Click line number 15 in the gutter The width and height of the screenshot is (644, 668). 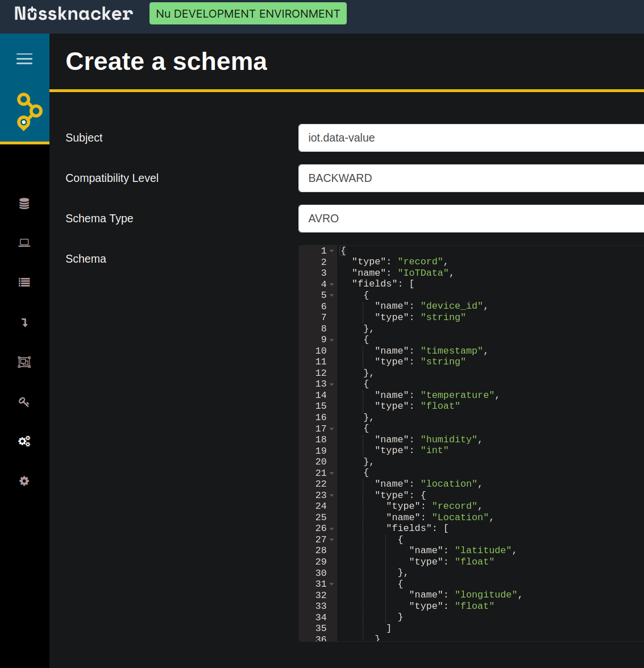(x=321, y=406)
